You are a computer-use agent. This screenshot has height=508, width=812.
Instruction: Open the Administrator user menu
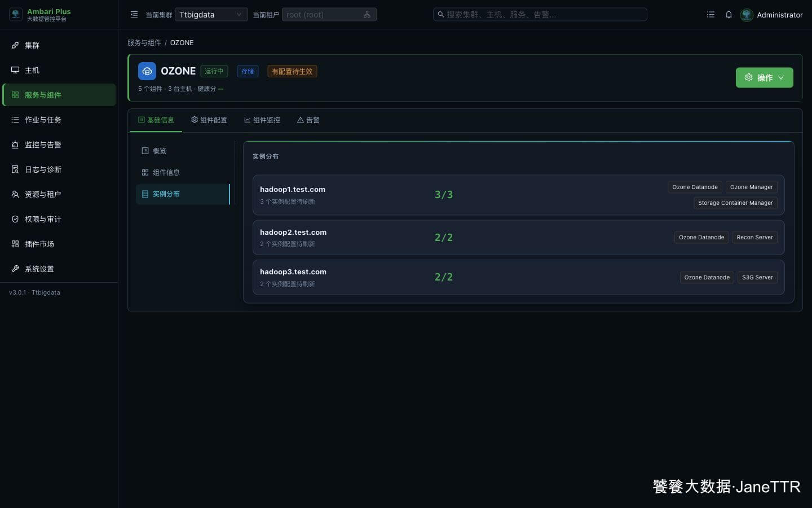771,15
